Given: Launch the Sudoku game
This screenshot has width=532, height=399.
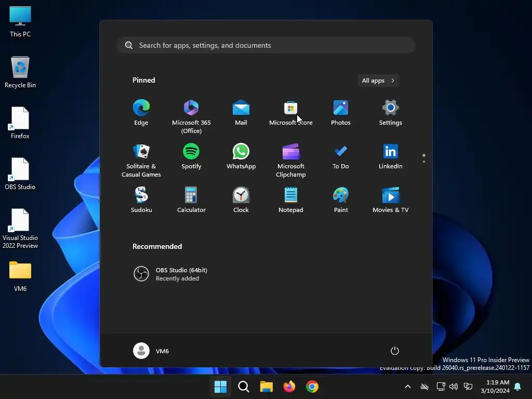Looking at the screenshot, I should (141, 200).
